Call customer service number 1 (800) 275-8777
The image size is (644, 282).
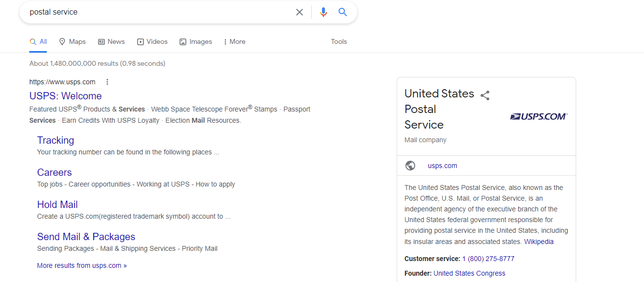(488, 259)
